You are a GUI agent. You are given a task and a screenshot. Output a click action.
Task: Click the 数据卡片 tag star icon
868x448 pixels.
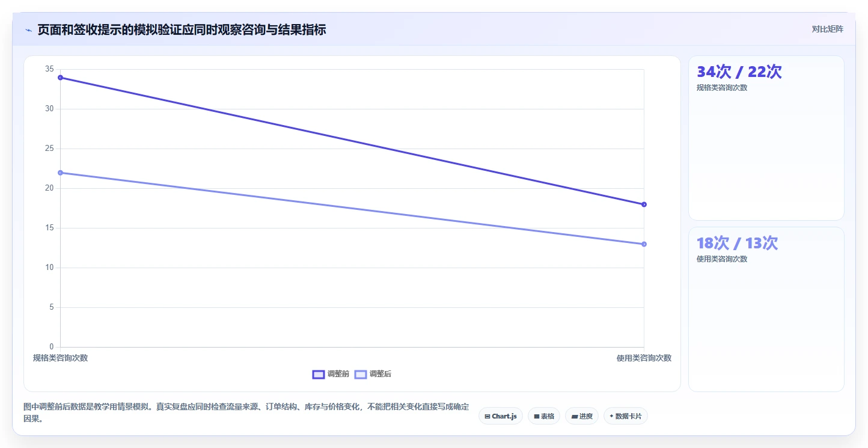click(x=611, y=416)
